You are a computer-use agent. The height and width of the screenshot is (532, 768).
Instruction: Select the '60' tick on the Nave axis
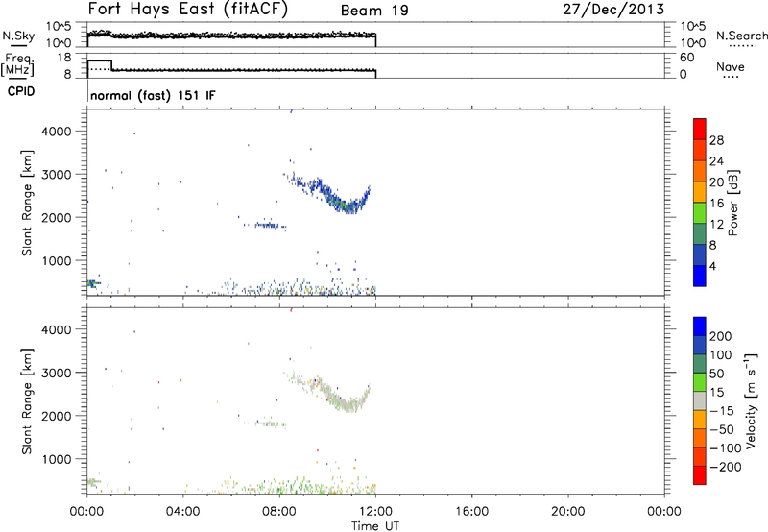pyautogui.click(x=687, y=58)
